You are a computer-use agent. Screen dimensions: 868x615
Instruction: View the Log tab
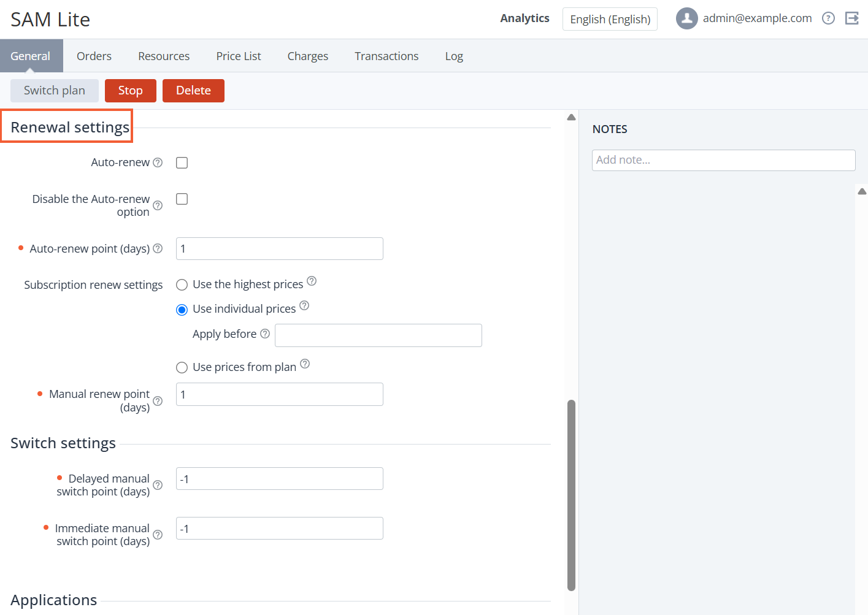point(454,56)
